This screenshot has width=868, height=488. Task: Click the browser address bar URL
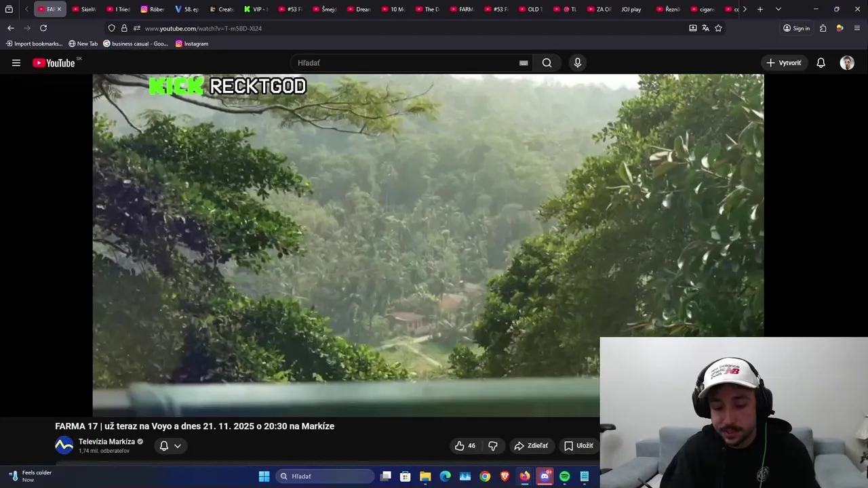click(x=203, y=28)
